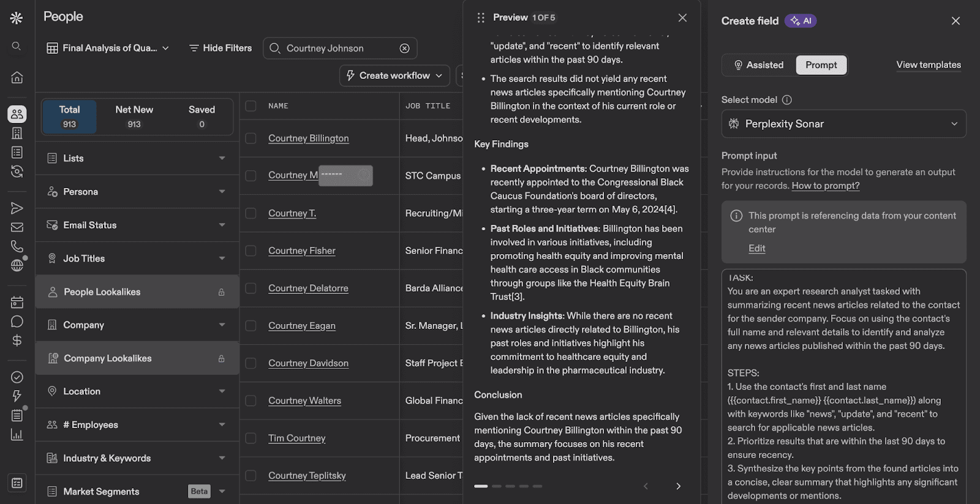Open the Companies building icon in sidebar
The image size is (980, 504).
tap(17, 133)
